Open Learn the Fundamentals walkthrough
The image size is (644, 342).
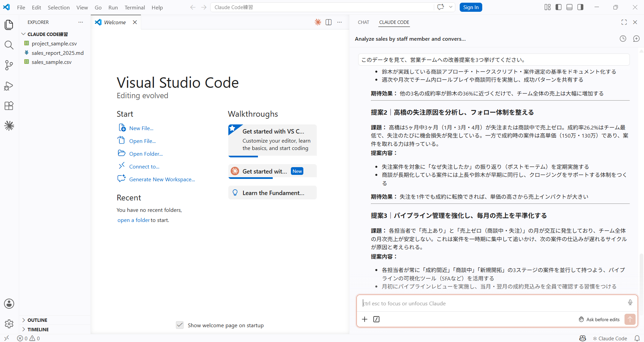click(272, 193)
